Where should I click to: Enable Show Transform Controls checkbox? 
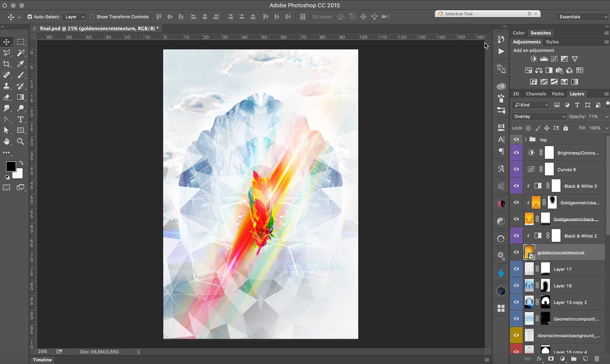point(92,17)
